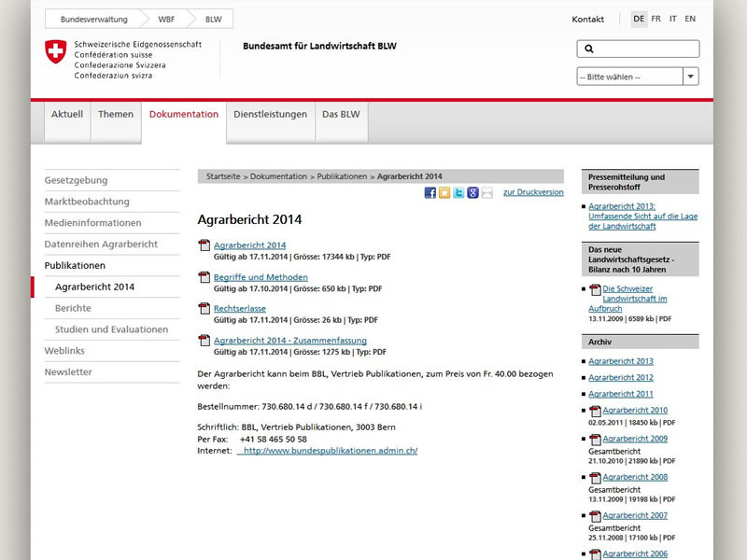Share the page on Facebook
Viewport: 747px width, 560px height.
tap(430, 193)
